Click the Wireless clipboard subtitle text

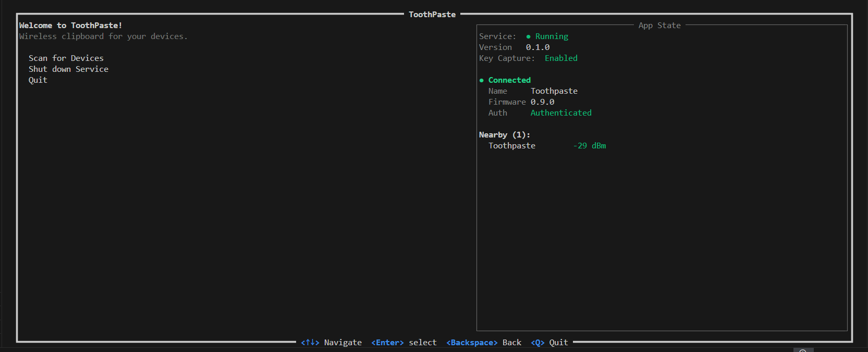[103, 36]
